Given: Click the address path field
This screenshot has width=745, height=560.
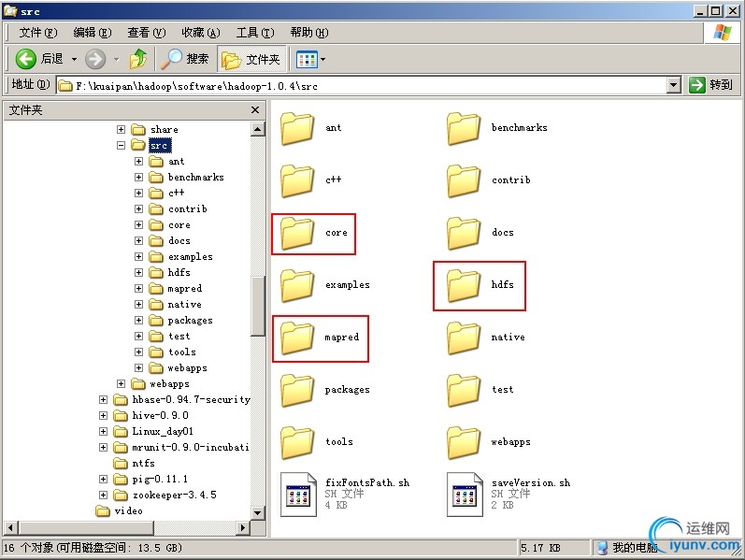Looking at the screenshot, I should tap(362, 86).
